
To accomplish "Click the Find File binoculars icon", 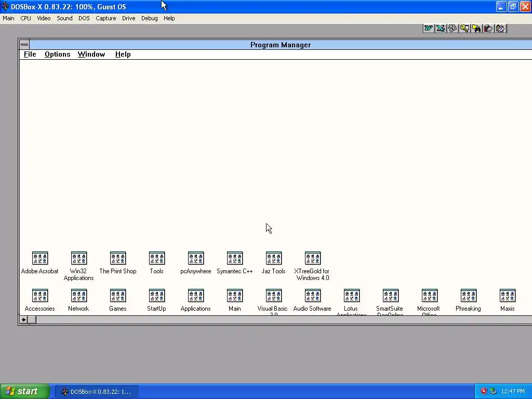I will [x=476, y=29].
